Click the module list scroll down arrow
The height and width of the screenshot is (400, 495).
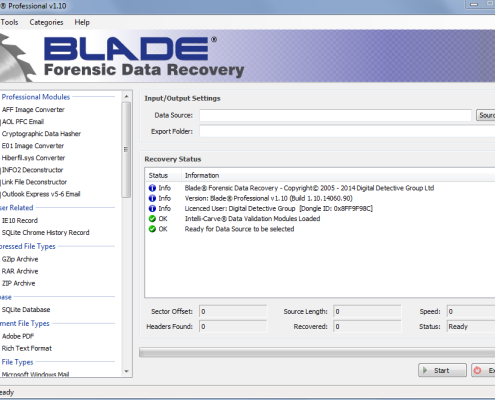126,371
